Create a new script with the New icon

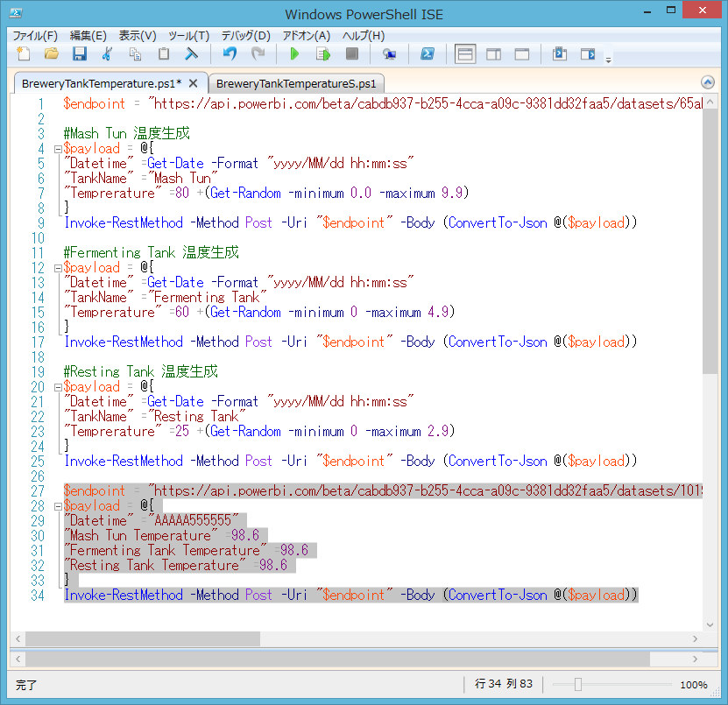click(x=24, y=53)
